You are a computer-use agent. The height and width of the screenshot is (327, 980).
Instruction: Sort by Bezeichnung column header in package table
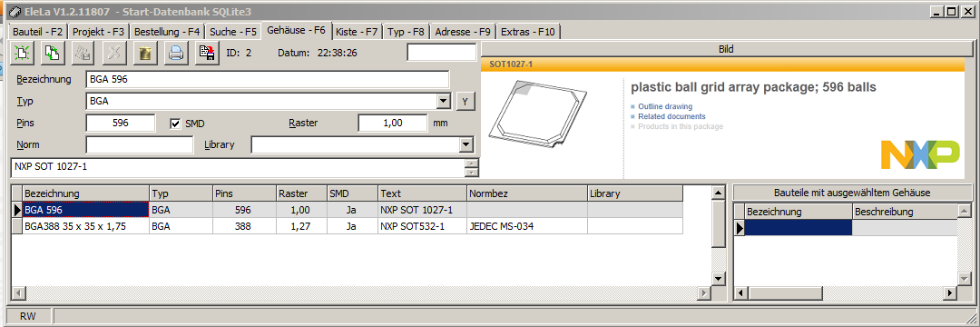(85, 193)
